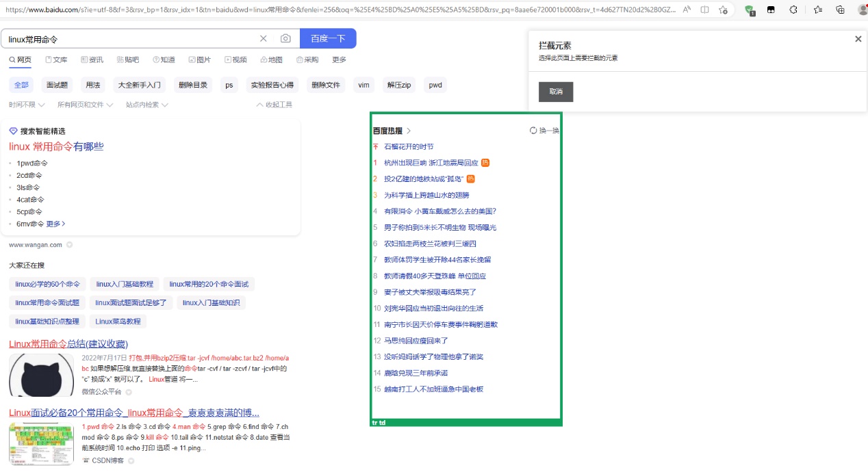The height and width of the screenshot is (472, 868).
Task: Open the Collections icon
Action: coord(841,10)
